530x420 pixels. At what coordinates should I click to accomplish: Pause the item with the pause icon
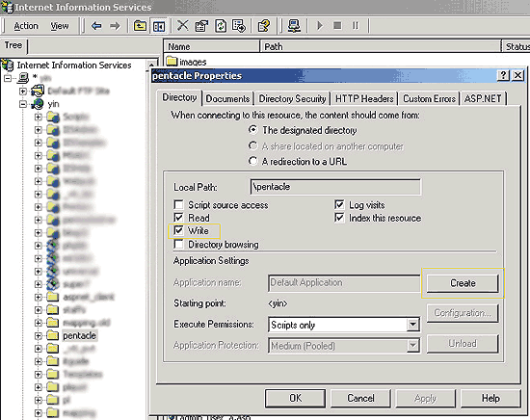[356, 26]
